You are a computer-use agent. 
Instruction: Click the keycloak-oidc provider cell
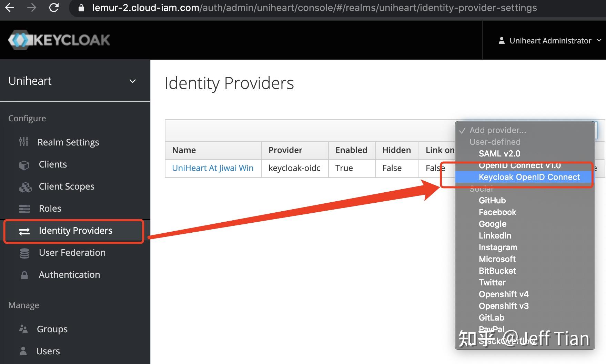pyautogui.click(x=294, y=168)
